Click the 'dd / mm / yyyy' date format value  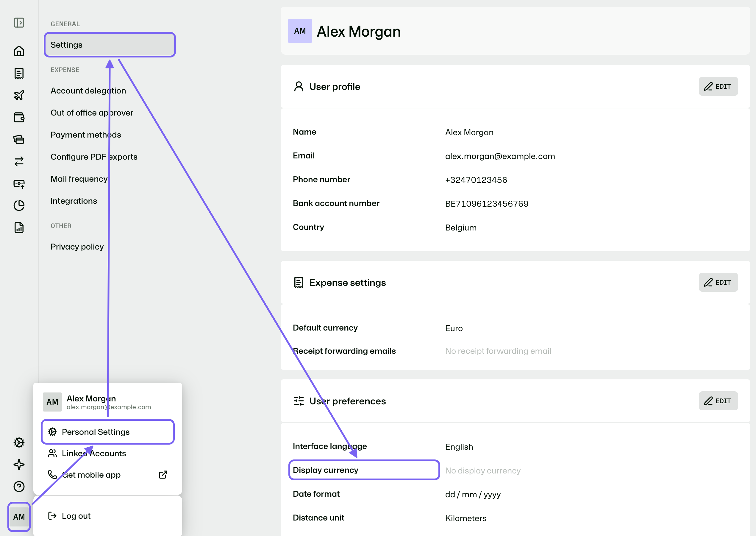[x=473, y=494]
